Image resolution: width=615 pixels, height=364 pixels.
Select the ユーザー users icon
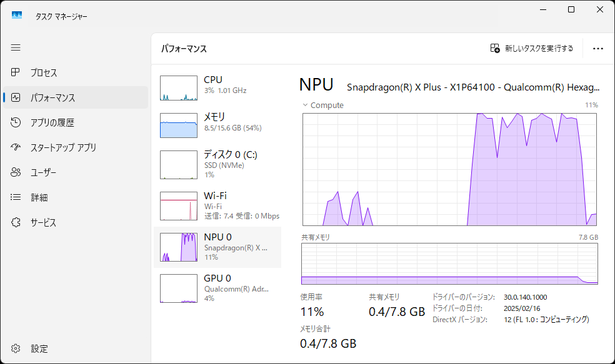tap(16, 172)
